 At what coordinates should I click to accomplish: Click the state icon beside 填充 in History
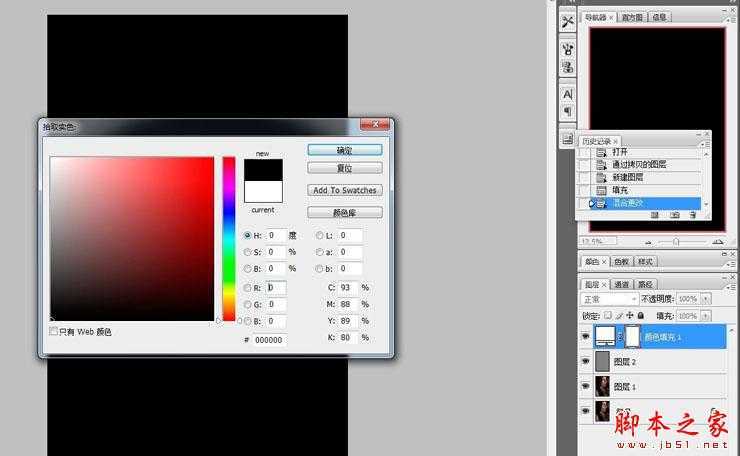[601, 190]
